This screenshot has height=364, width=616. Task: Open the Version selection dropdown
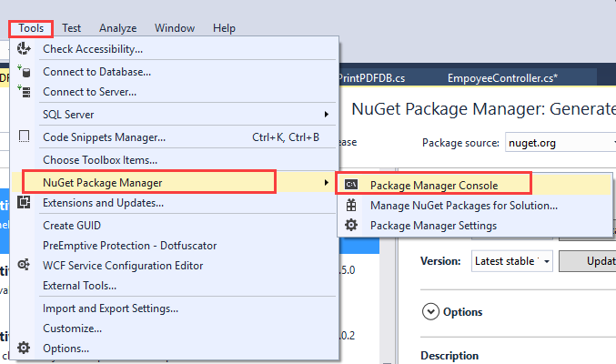[x=512, y=261]
